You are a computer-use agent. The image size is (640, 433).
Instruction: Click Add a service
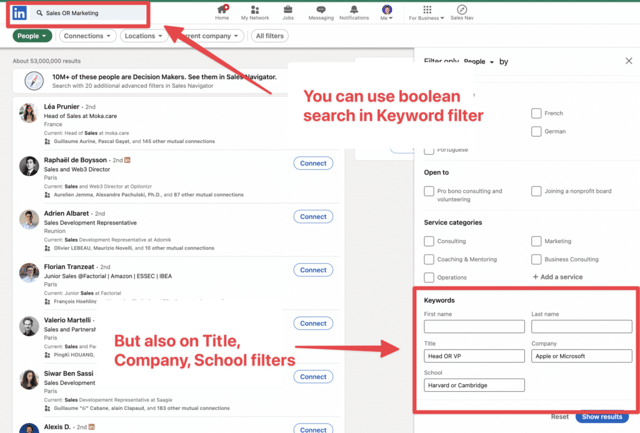[x=558, y=277]
